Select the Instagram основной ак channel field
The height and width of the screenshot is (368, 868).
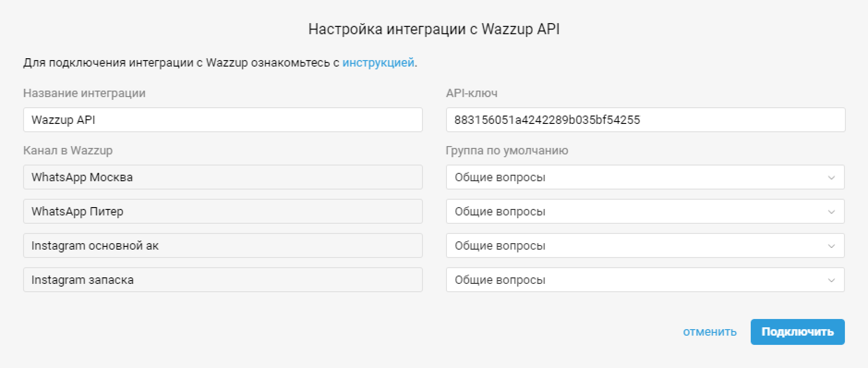point(223,245)
